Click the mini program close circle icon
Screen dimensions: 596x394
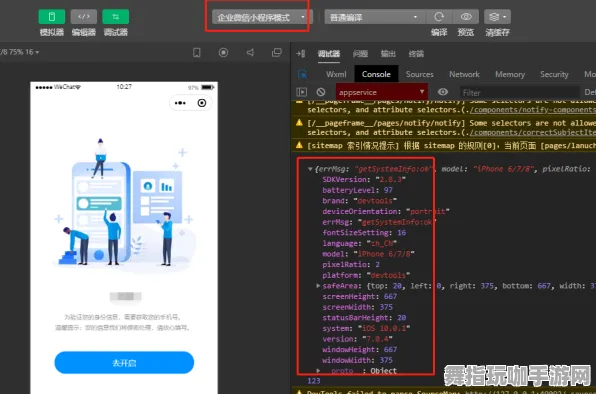202,103
